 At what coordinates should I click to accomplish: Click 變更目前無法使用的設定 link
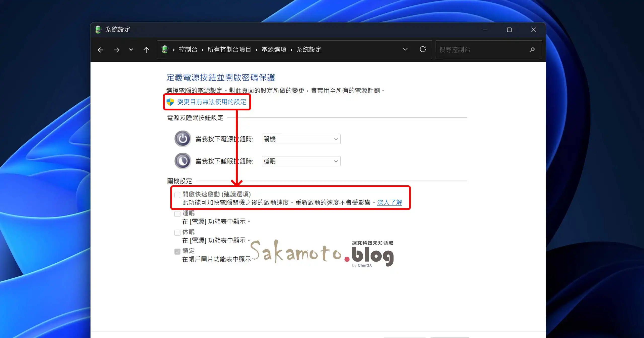tap(212, 102)
